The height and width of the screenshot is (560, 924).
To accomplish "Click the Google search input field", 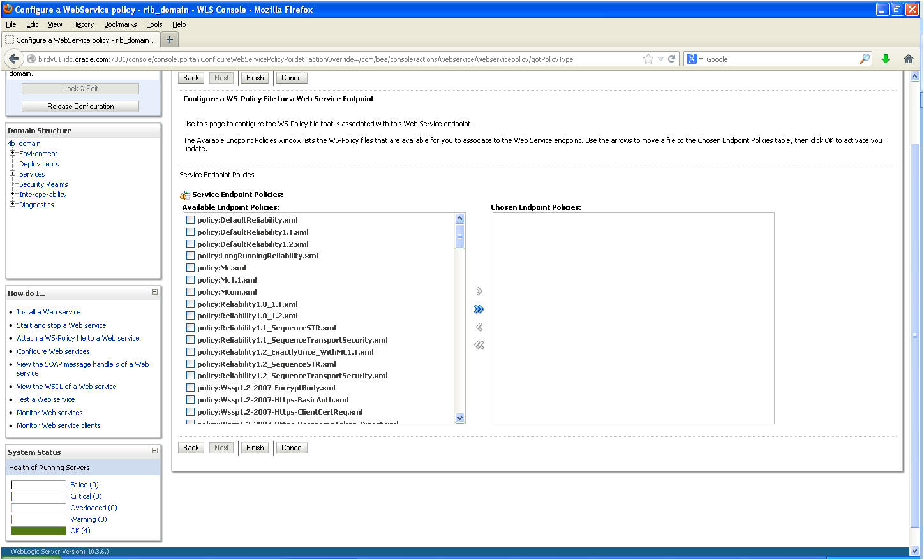I will point(780,59).
